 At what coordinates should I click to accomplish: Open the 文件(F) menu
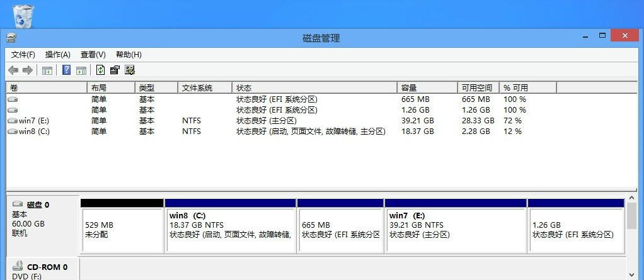click(23, 55)
